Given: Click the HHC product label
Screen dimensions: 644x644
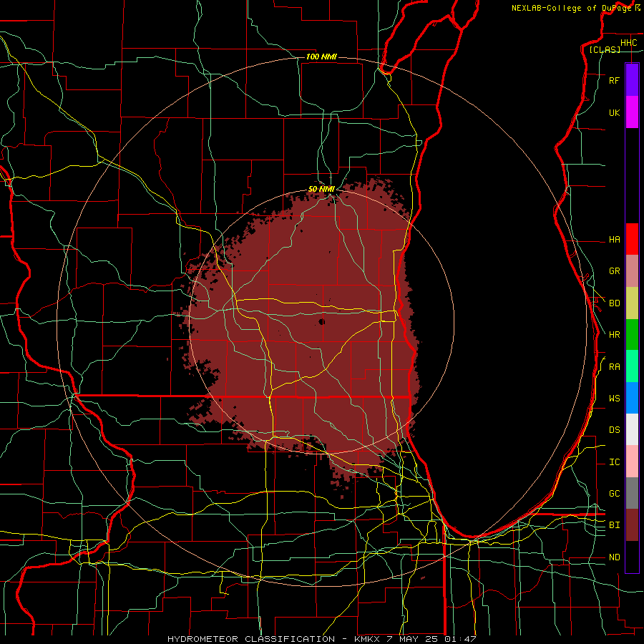Looking at the screenshot, I should point(629,43).
